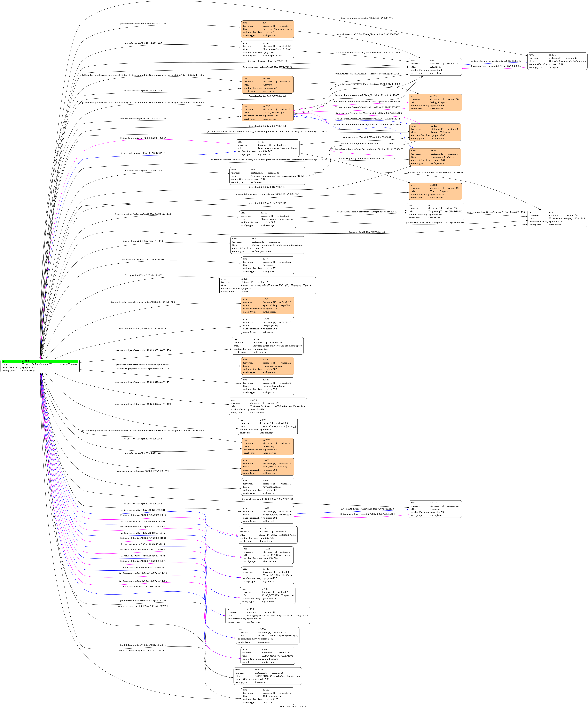Click the oi:8 Χαλάνδρι place node
The height and width of the screenshot is (709, 588).
tap(435, 67)
